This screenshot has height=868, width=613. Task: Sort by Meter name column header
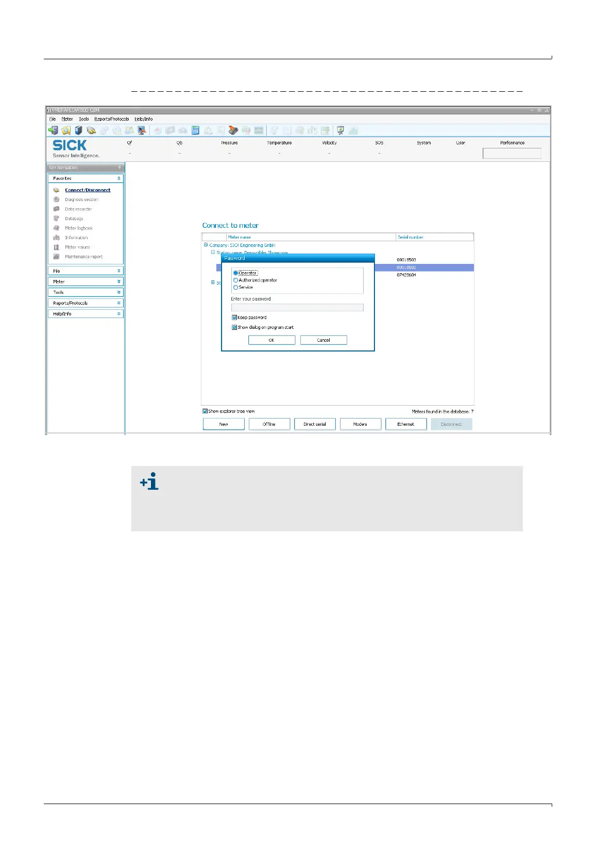(x=311, y=237)
